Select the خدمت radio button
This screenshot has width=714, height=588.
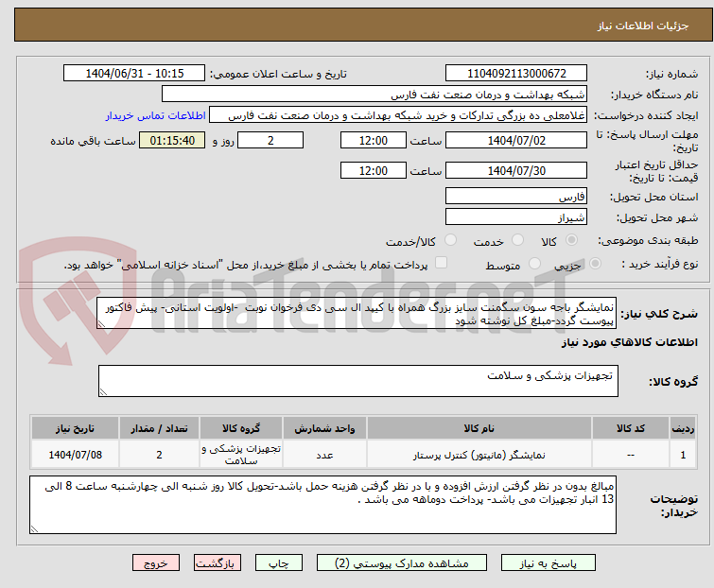(517, 240)
